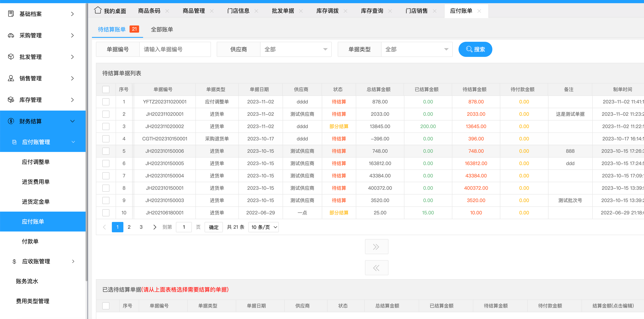Click the 批发管理 box icon

click(x=11, y=57)
